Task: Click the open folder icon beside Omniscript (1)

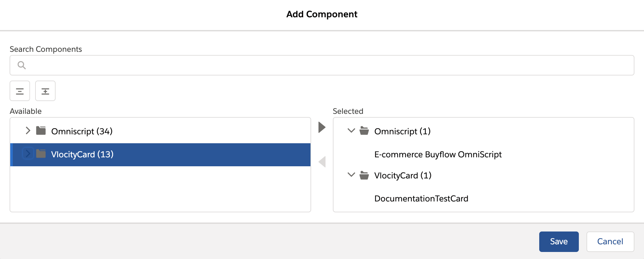Action: (x=364, y=131)
